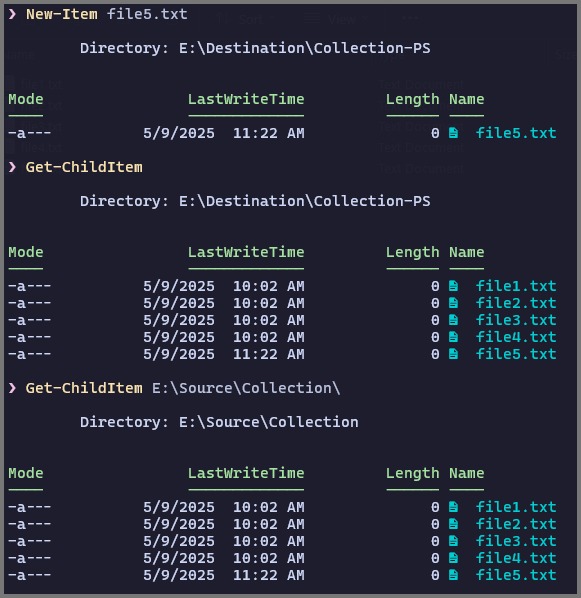Click file1.txt's document icon in Collection-PS listing
The width and height of the screenshot is (581, 598).
[x=453, y=286]
